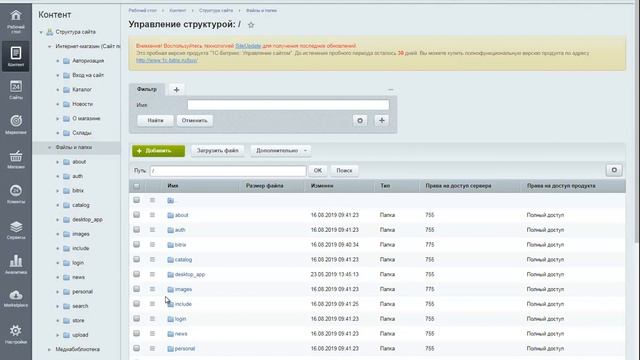Open the table settings gear icon
The height and width of the screenshot is (360, 640).
(614, 170)
